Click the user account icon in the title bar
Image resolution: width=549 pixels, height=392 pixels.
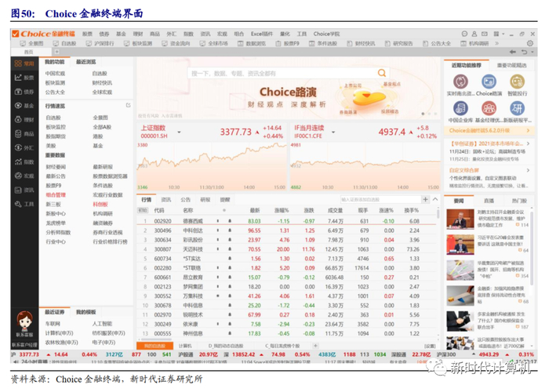[474, 34]
